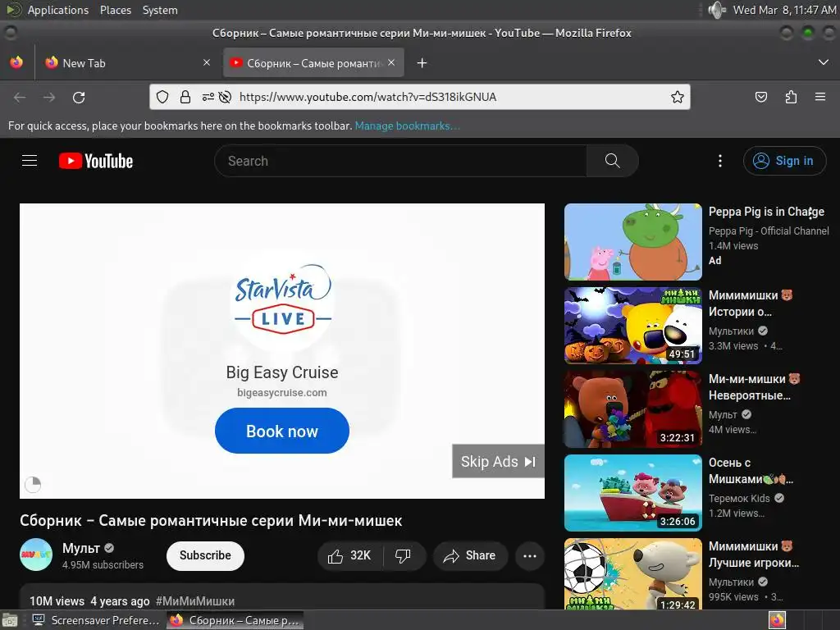Click the Manage bookmarks link

[407, 126]
